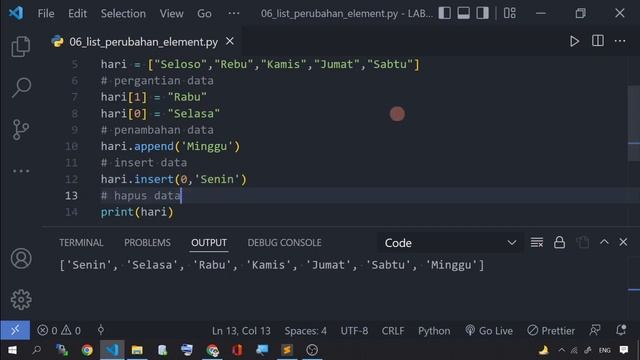Change end of line via CRLF
Viewport: 640px width, 360px height.
[x=393, y=331]
